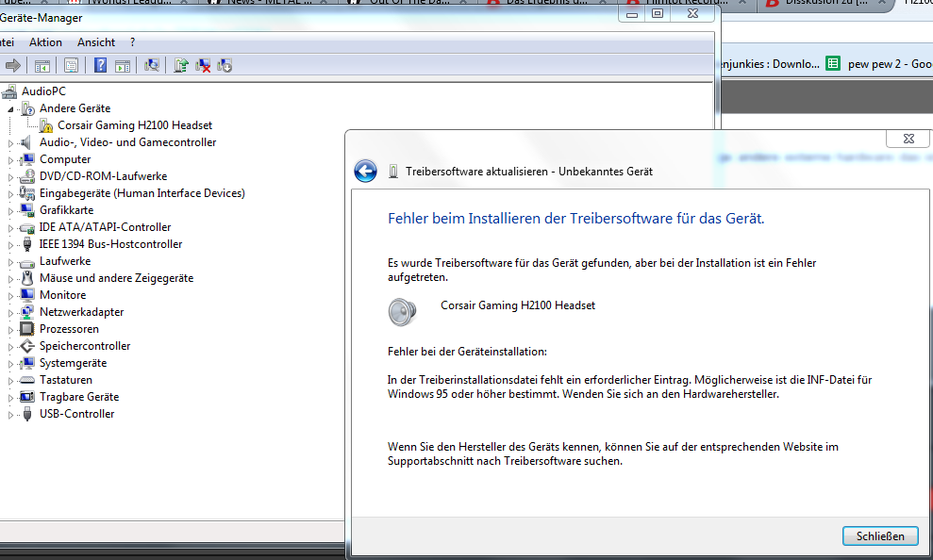933x560 pixels.
Task: Select the Prozessoren label
Action: (69, 329)
